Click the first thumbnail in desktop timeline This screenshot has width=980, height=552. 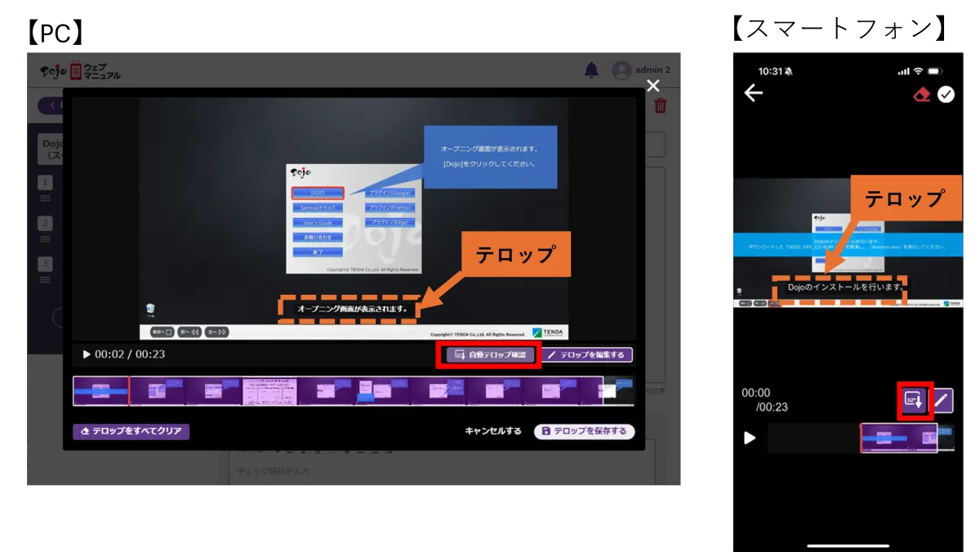coord(100,391)
